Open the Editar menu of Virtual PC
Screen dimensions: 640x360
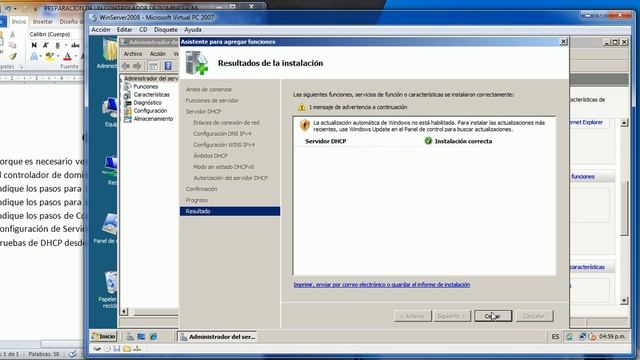124,30
